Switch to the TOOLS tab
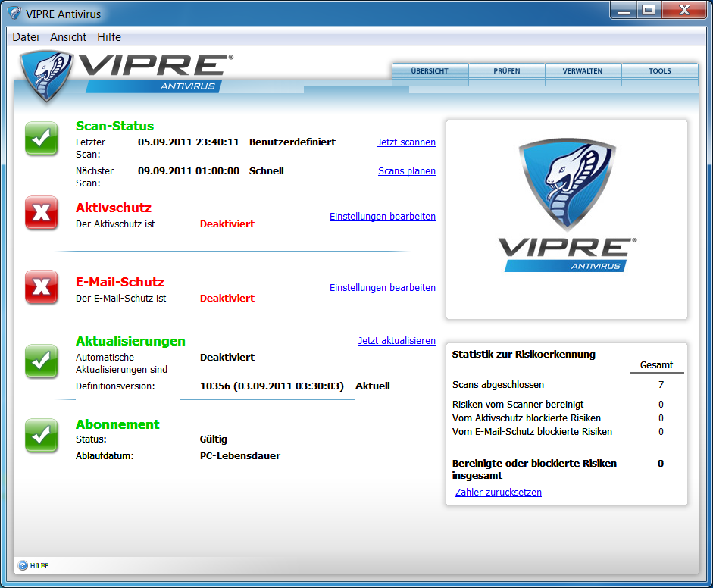 click(x=660, y=71)
